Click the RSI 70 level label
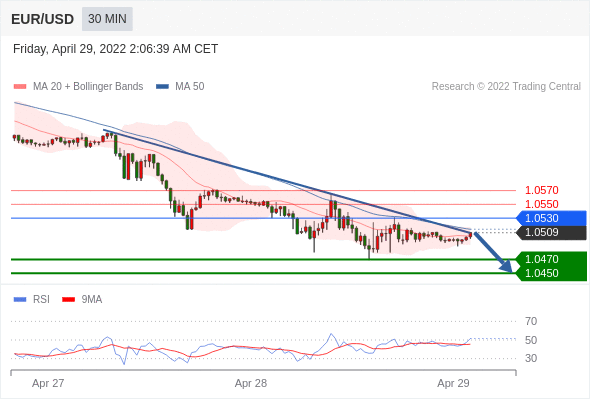 [x=531, y=321]
